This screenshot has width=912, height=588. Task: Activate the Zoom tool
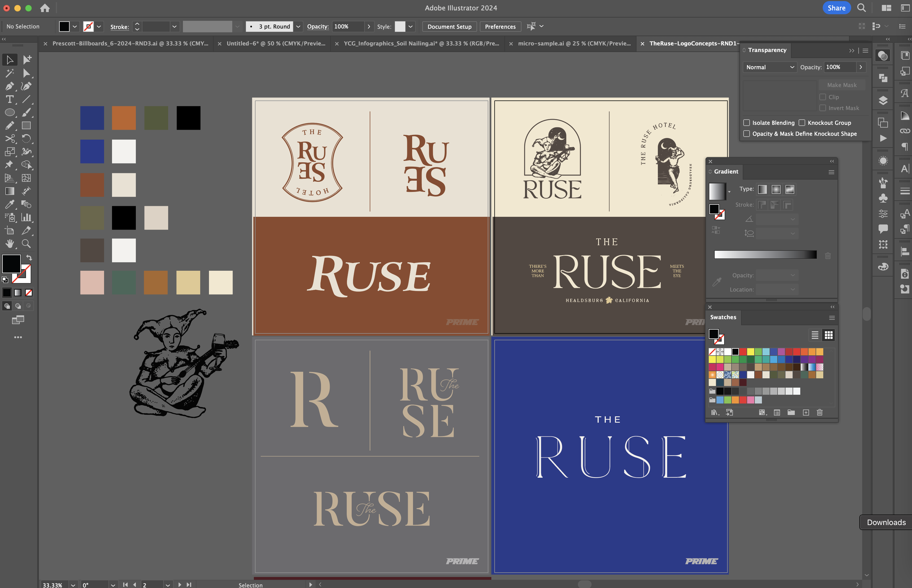[x=26, y=244]
